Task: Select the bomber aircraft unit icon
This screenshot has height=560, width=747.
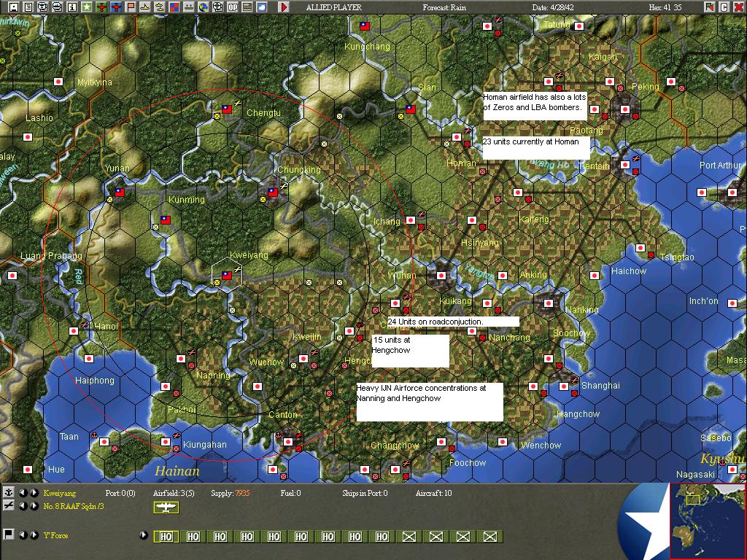Action: [166, 507]
